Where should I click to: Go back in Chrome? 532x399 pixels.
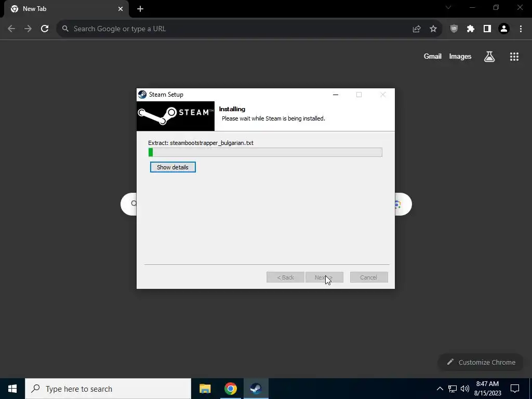[x=11, y=29]
